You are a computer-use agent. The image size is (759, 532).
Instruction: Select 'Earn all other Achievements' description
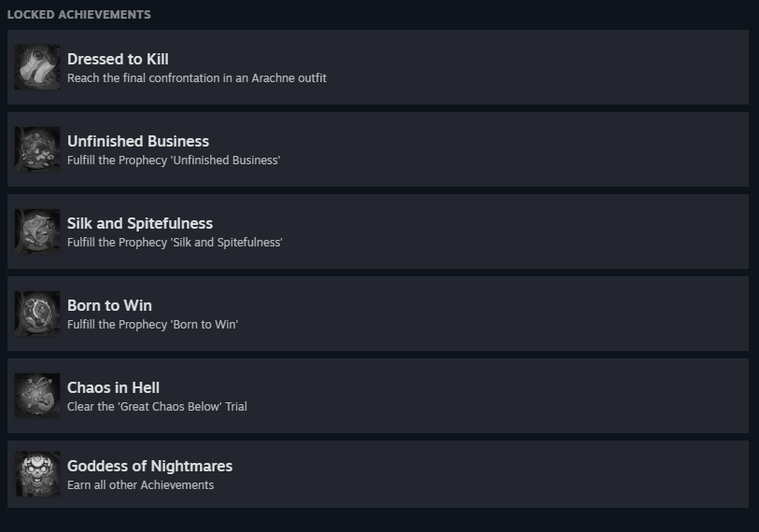coord(140,485)
